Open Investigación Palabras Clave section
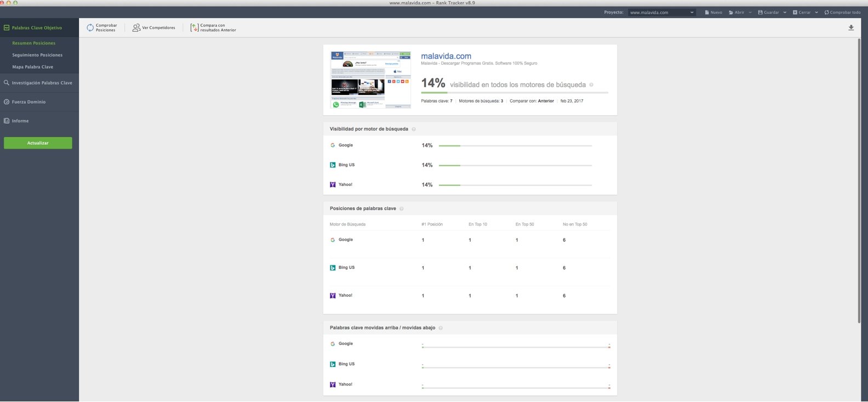This screenshot has width=868, height=402. coord(39,83)
